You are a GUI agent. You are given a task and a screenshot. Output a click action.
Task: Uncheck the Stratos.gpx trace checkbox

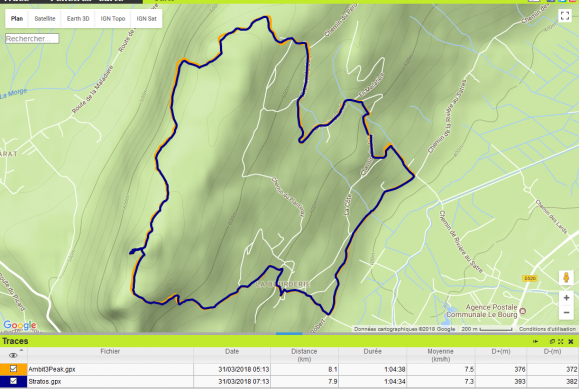13,381
